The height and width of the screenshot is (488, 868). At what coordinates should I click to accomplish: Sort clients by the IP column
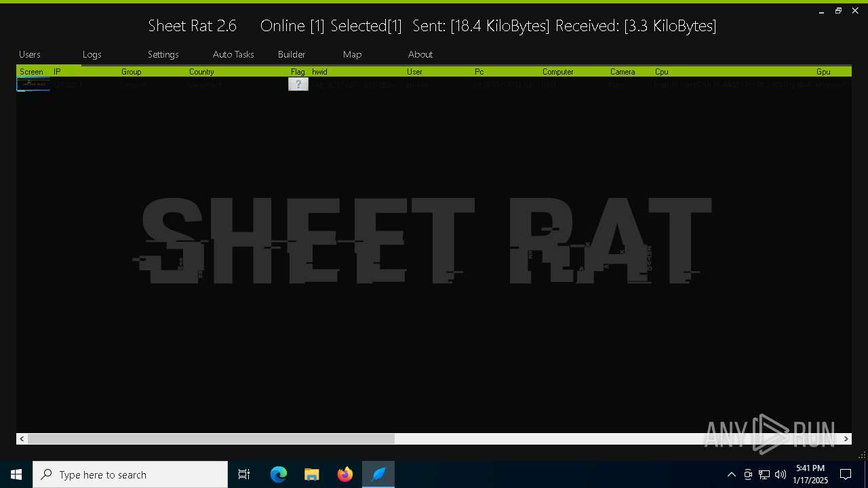pos(85,72)
